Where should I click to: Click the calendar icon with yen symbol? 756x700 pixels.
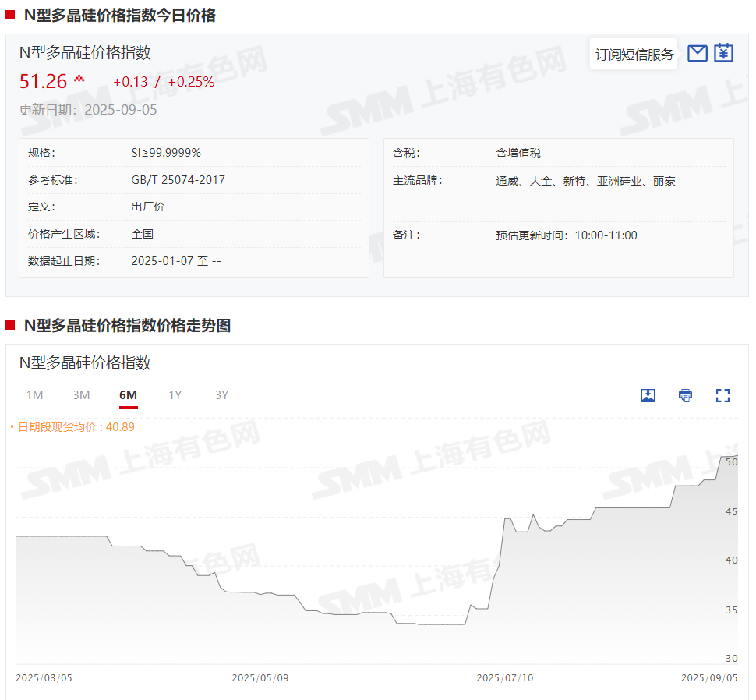[724, 53]
